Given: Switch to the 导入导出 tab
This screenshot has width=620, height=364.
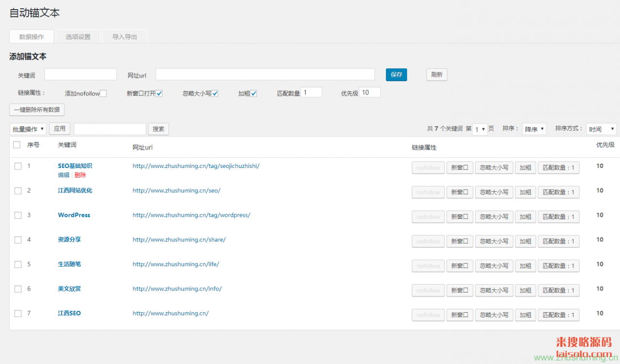Looking at the screenshot, I should 124,37.
